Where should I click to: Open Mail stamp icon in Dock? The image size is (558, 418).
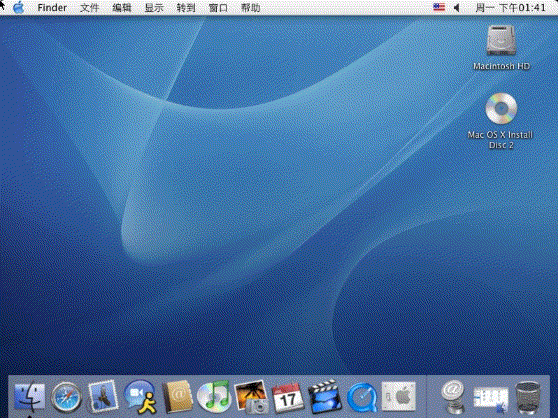click(103, 396)
